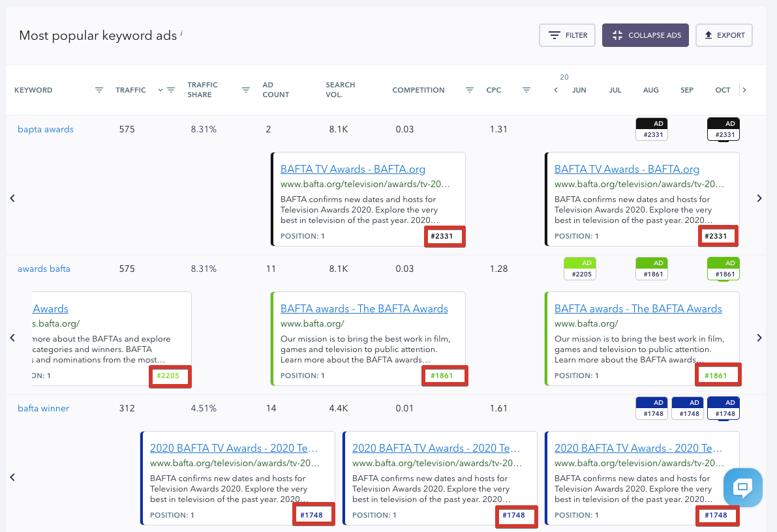Click the SEARCH VOL. column header
Screen dimensions: 777x532
[341, 90]
